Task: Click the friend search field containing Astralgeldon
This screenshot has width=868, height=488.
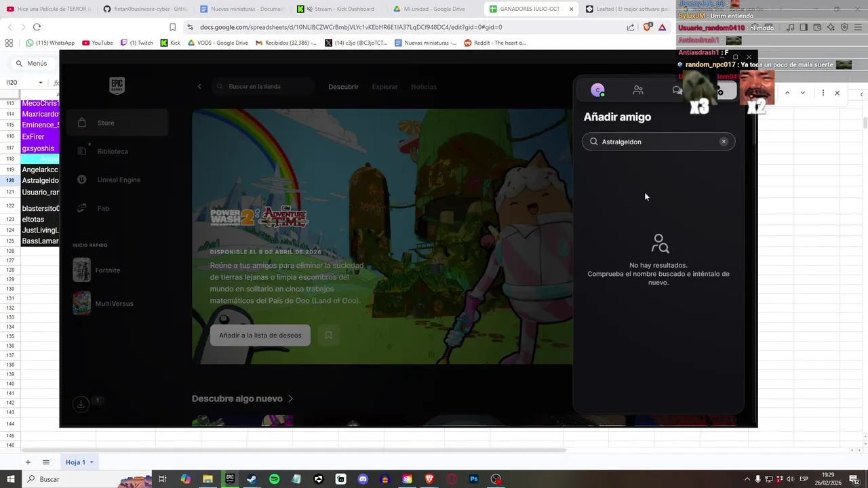Action: tap(658, 142)
